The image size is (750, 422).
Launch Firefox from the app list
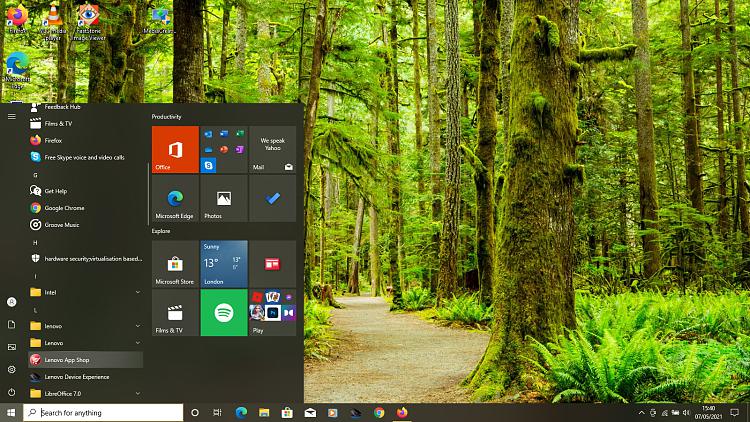coord(86,140)
